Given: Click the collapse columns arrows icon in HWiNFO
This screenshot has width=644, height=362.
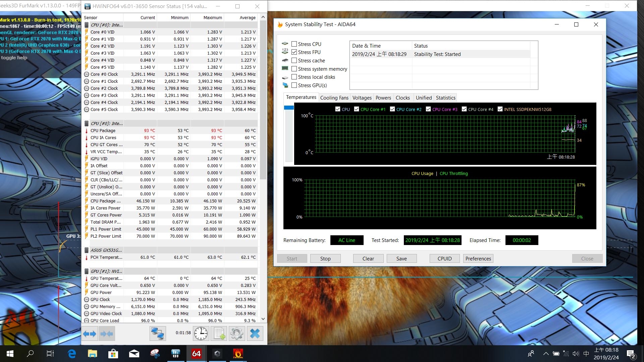Looking at the screenshot, I should [x=107, y=334].
